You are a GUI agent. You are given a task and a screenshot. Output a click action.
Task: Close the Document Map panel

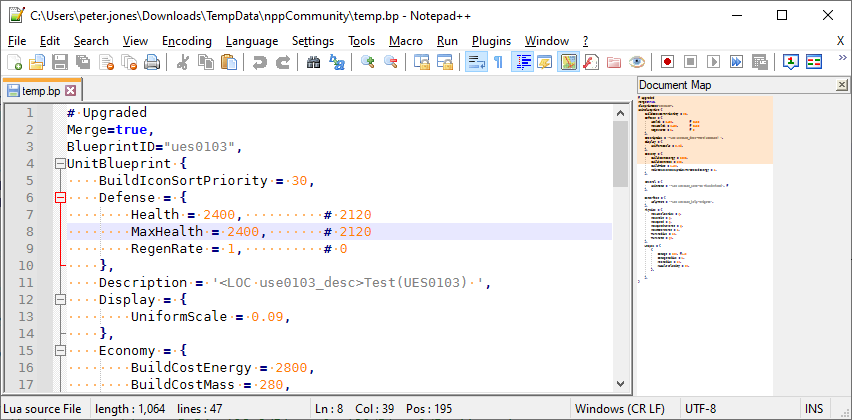tap(842, 85)
